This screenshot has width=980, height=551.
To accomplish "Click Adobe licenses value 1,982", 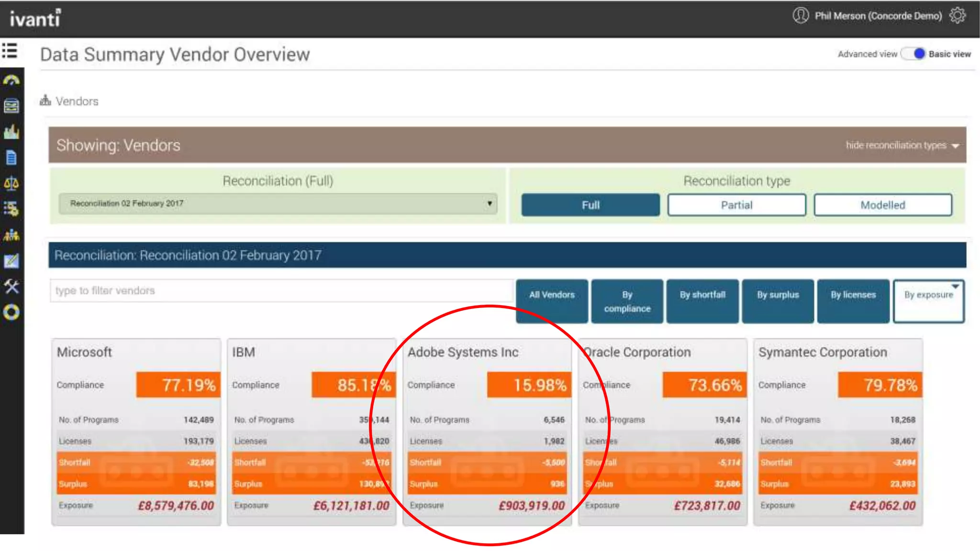I will tap(554, 441).
